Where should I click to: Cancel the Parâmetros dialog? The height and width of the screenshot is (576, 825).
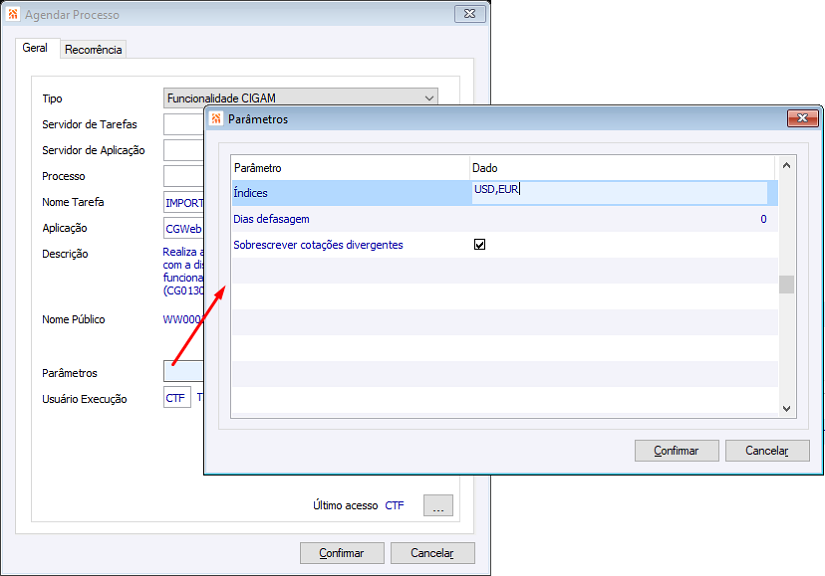pos(767,451)
